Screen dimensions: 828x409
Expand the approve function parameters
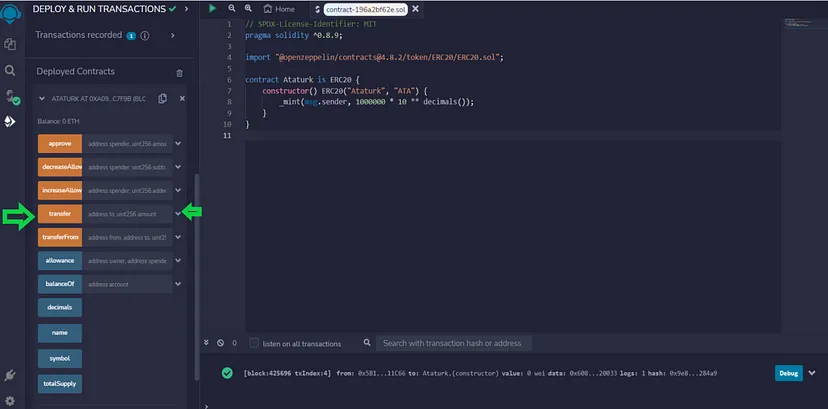pos(178,143)
